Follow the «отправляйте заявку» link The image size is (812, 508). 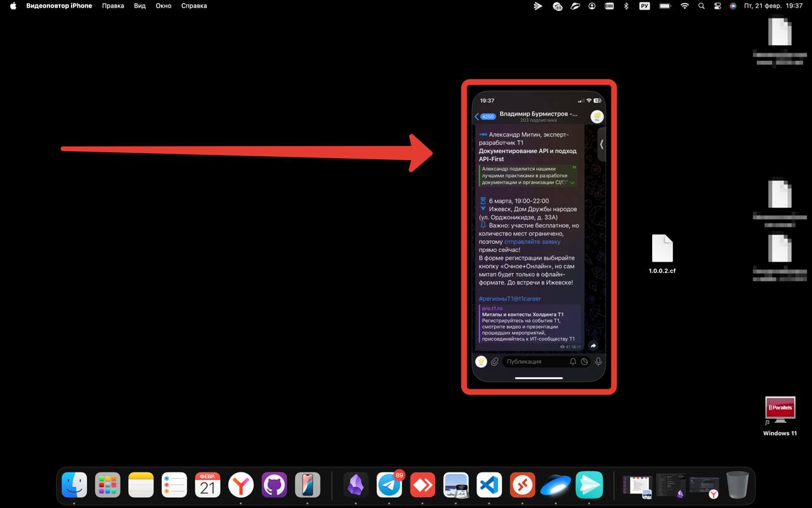(x=532, y=242)
